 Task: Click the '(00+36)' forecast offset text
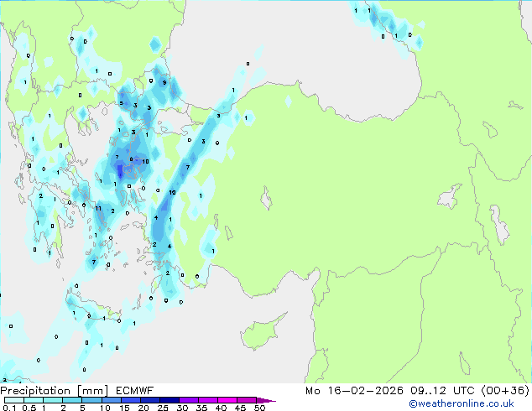click(x=505, y=391)
